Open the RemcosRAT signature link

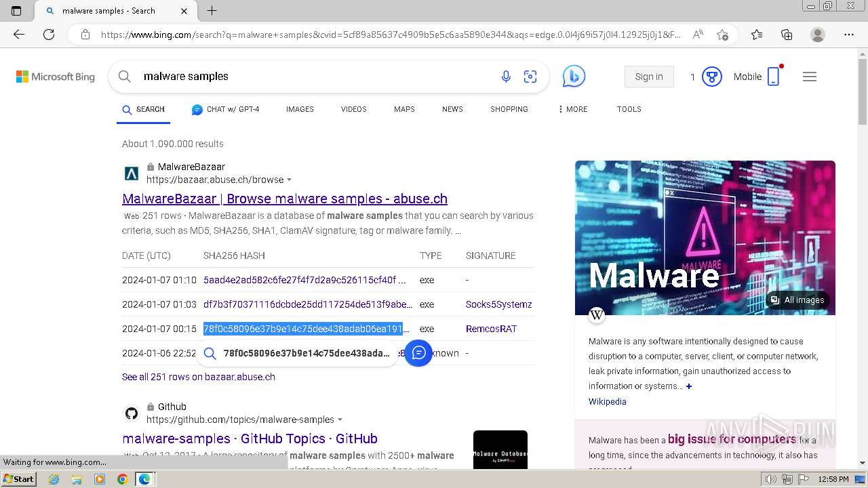point(491,329)
